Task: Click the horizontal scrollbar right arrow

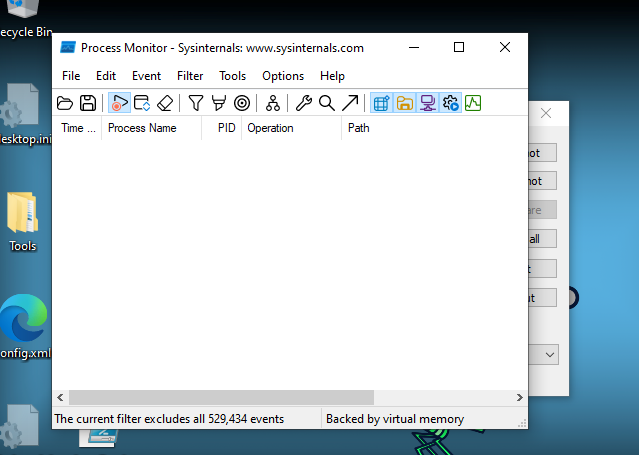Action: tap(519, 398)
